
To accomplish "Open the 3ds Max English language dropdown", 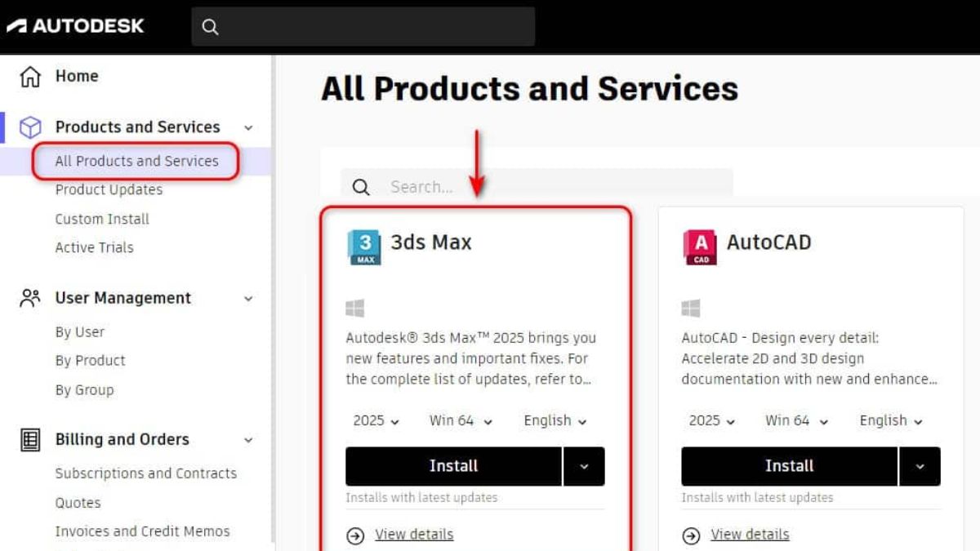I will click(555, 420).
